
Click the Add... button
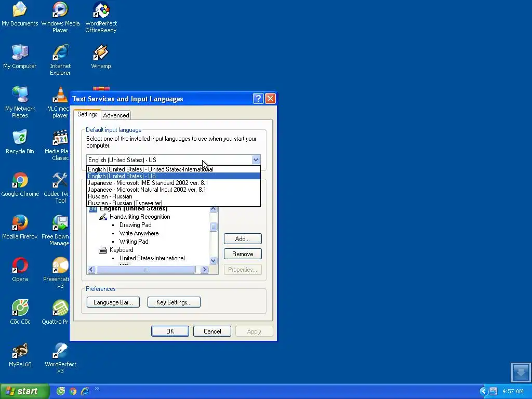pos(243,239)
